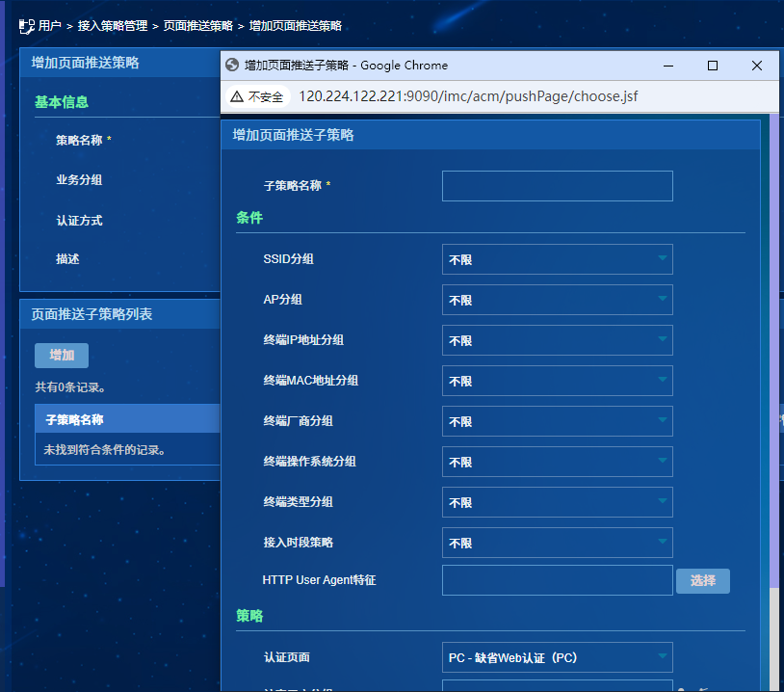Click the 子策略名称 input field
784x692 pixels.
[x=557, y=186]
